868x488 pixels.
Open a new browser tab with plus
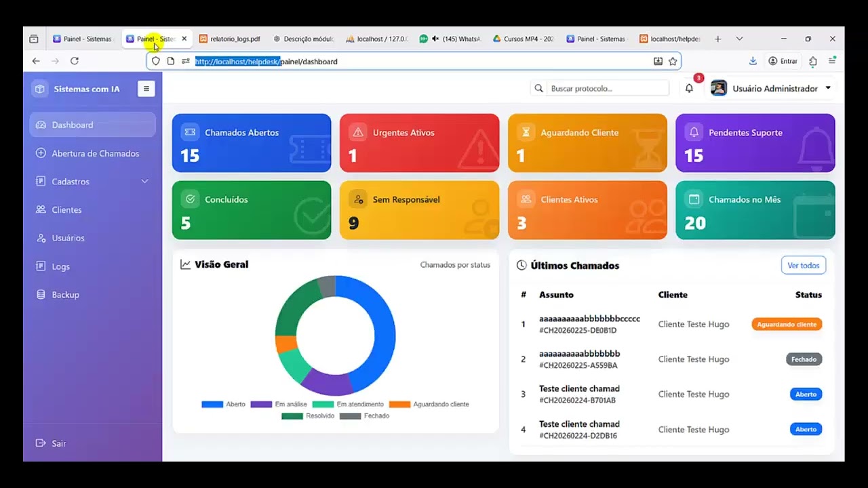pos(718,39)
